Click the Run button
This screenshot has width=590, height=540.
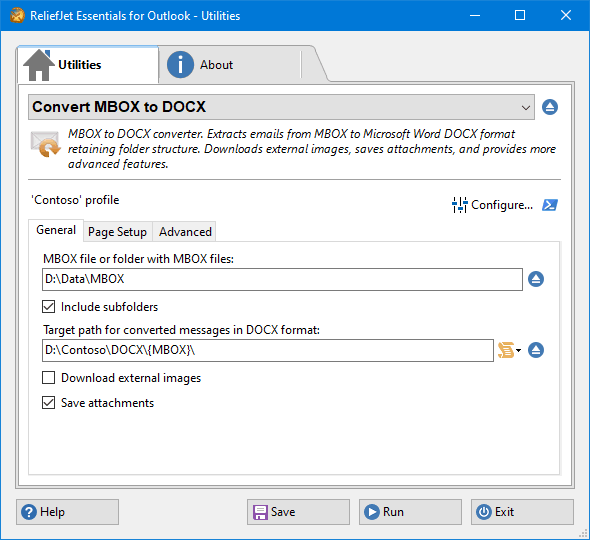click(x=410, y=512)
